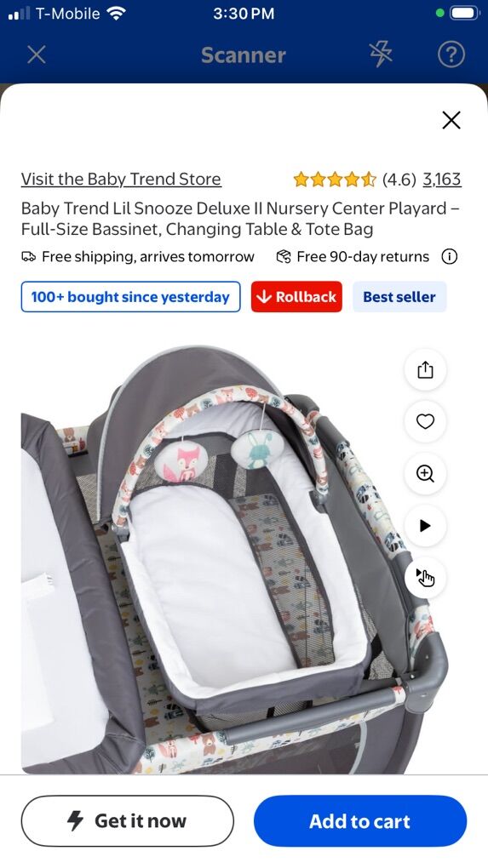Close the Scanner screen
Viewport: 488px width, 868px height.
pyautogui.click(x=37, y=54)
